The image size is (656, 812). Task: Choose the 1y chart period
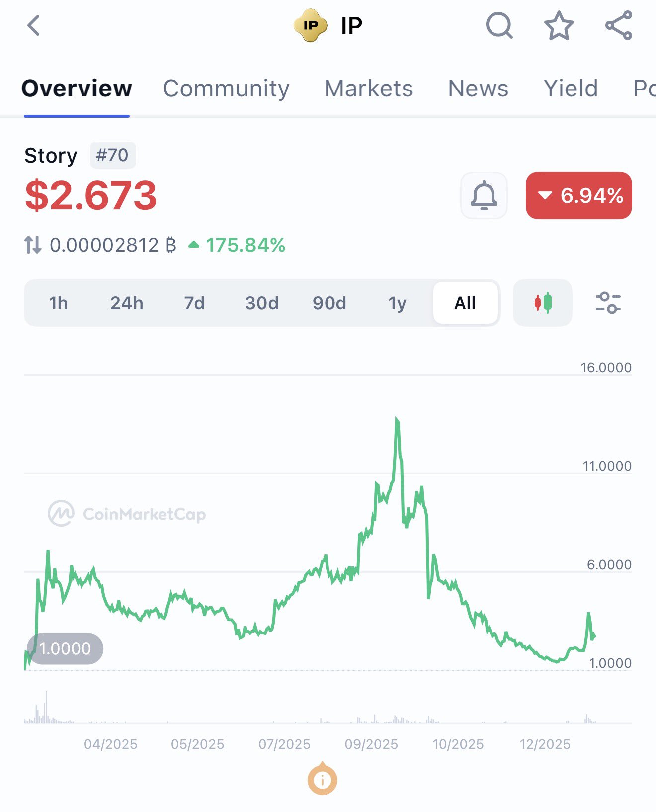[397, 303]
